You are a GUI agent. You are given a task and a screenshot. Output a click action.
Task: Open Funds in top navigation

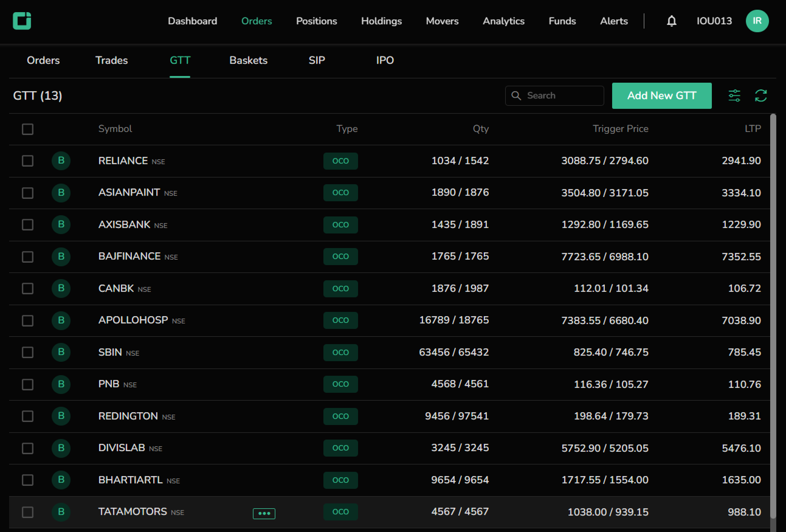(562, 21)
